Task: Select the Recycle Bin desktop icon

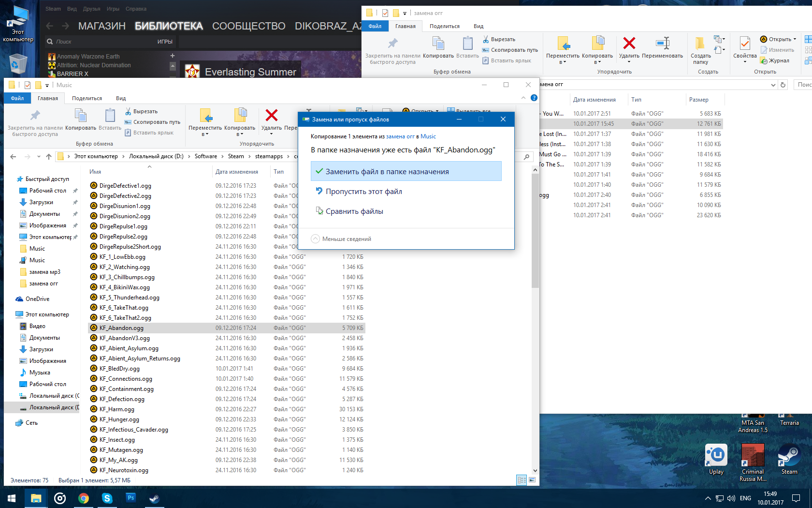Action: [x=18, y=63]
